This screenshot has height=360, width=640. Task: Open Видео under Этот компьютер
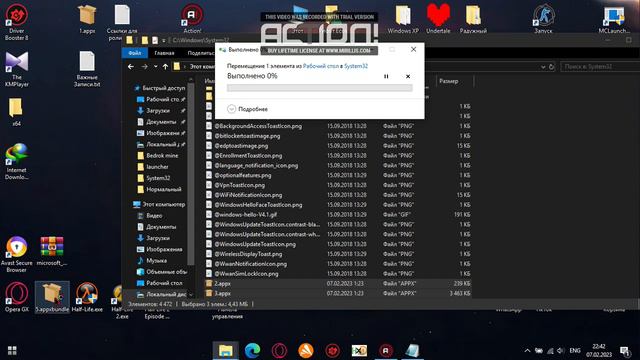[154, 216]
